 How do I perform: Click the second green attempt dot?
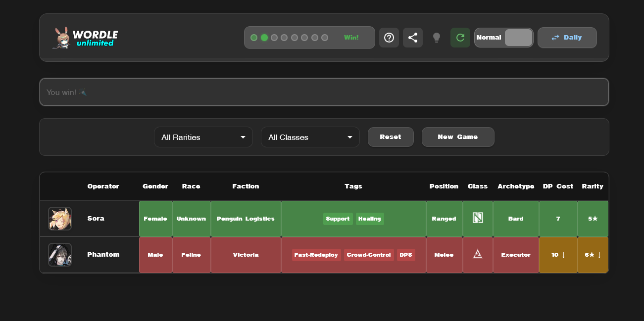tap(264, 38)
